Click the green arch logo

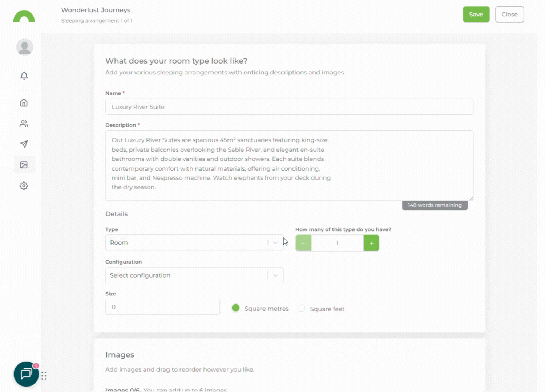click(x=24, y=16)
